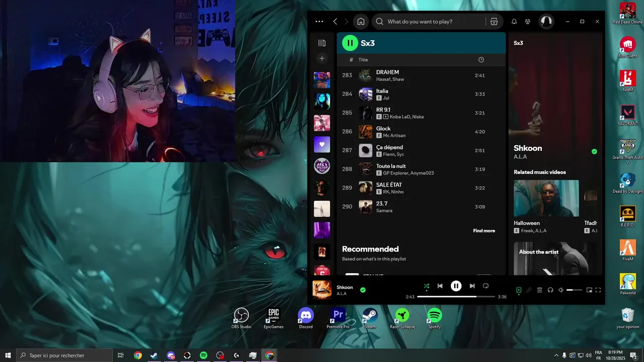The height and width of the screenshot is (362, 644).
Task: Open the miniplayer
Action: coord(589,290)
